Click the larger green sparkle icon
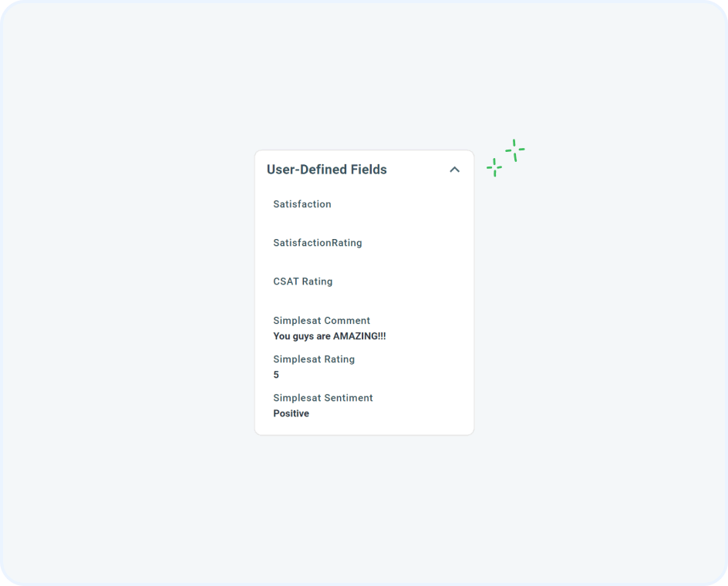The image size is (728, 586). (515, 150)
